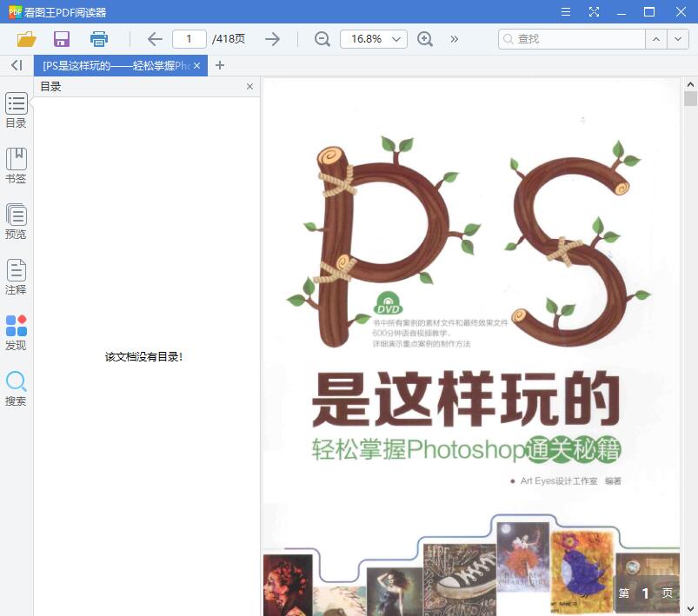Open the 发现 discover sidebar panel

(16, 333)
